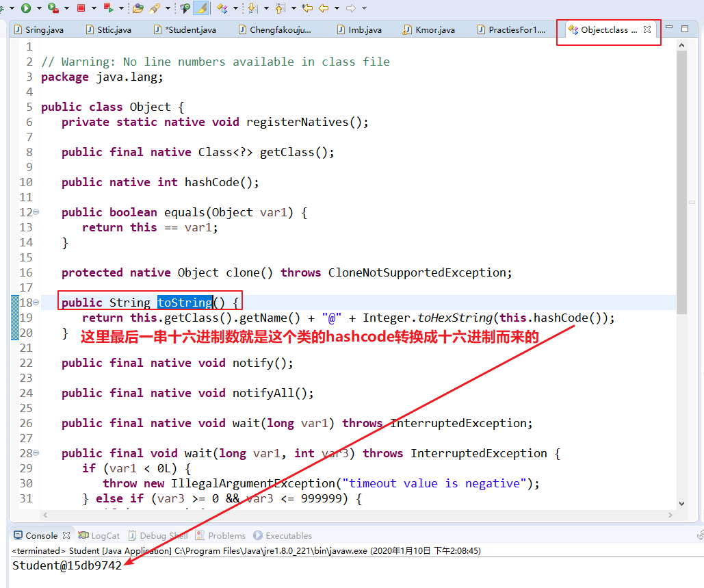
Task: Click the 'package java.lang;' line
Action: point(102,77)
